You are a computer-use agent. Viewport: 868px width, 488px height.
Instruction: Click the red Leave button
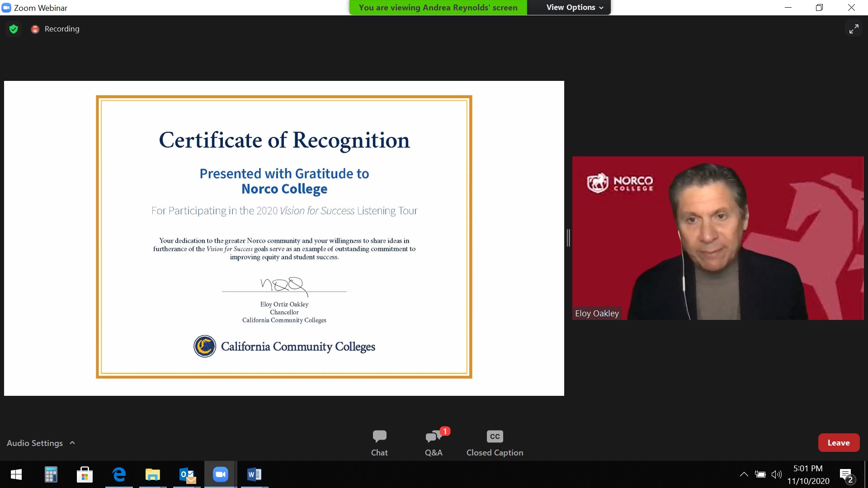839,443
